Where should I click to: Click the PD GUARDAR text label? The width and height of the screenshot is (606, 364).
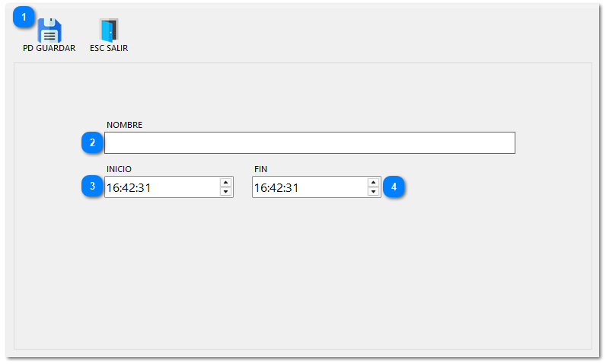point(49,48)
